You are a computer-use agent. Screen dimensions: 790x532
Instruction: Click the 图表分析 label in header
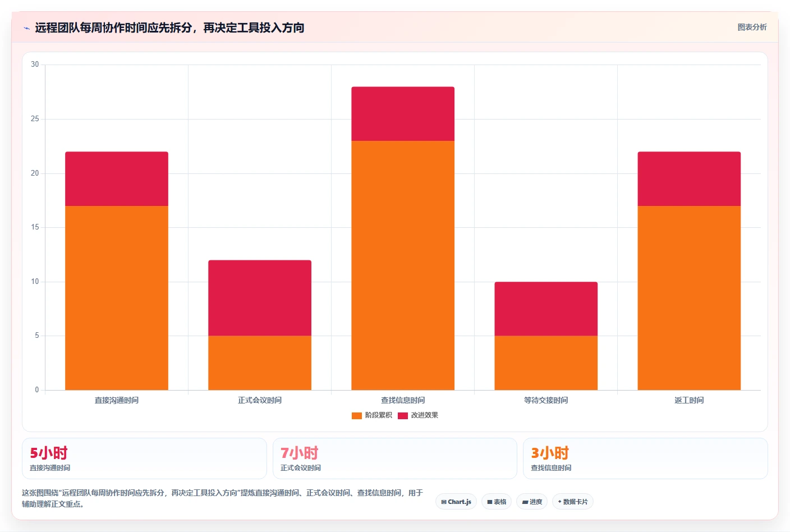(x=752, y=27)
